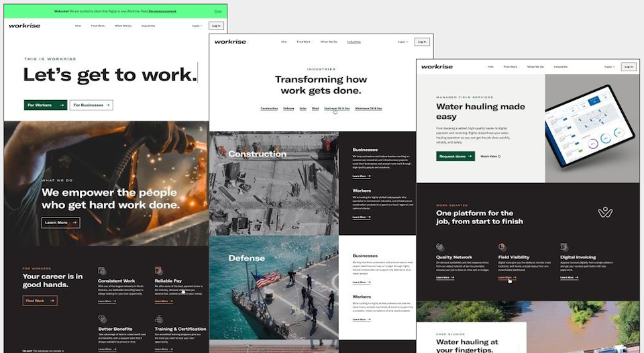Open Industries menu on the homepage
644x353 pixels.
click(x=148, y=26)
